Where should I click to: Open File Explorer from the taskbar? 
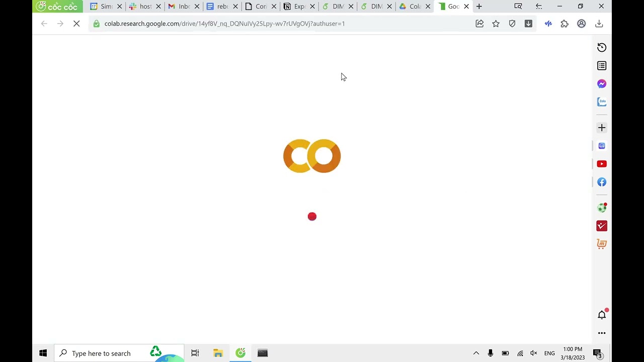click(x=218, y=353)
